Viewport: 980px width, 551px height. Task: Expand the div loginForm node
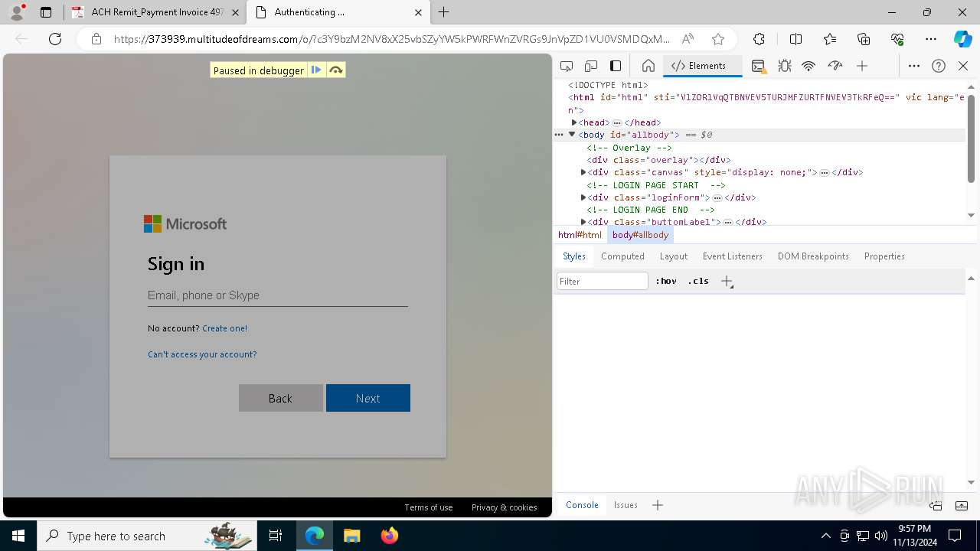pos(583,197)
